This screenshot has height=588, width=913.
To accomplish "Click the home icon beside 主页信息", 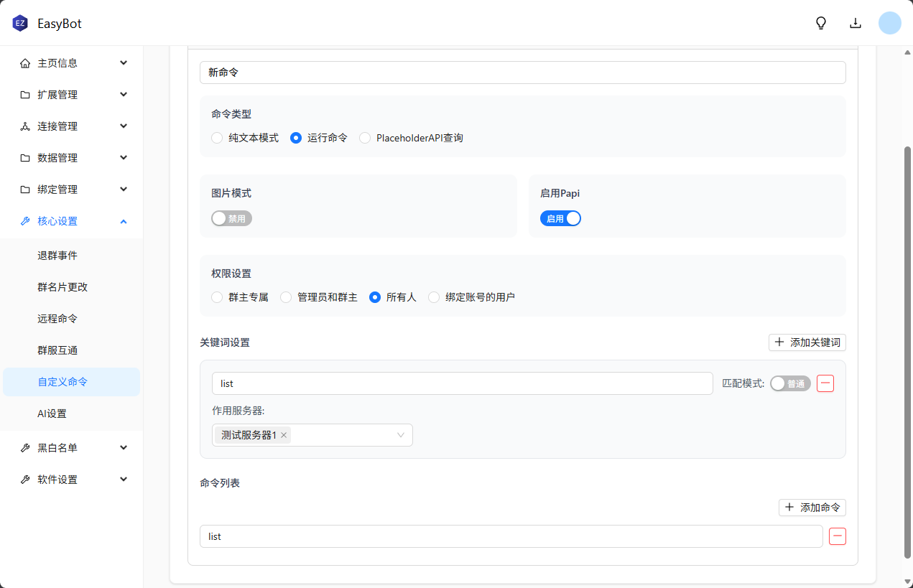I will coord(25,63).
